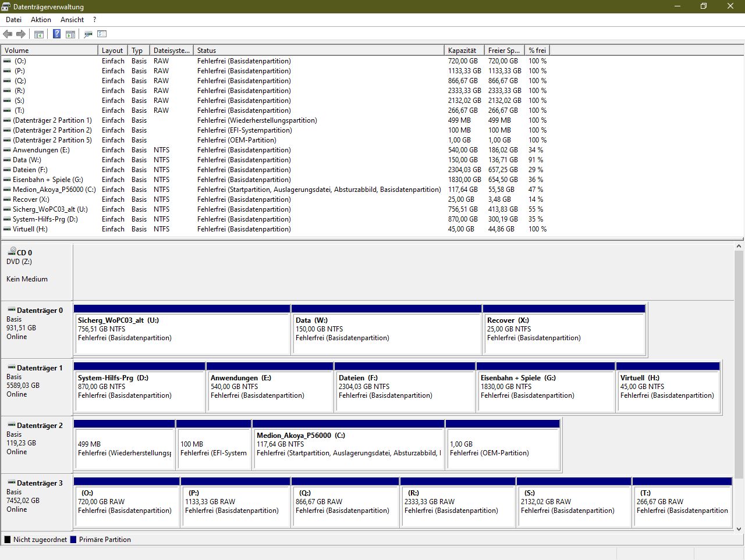Click the drive icon of Medion_Akoya_P56000 (C:) row
Image resolution: width=745 pixels, height=560 pixels.
7,189
